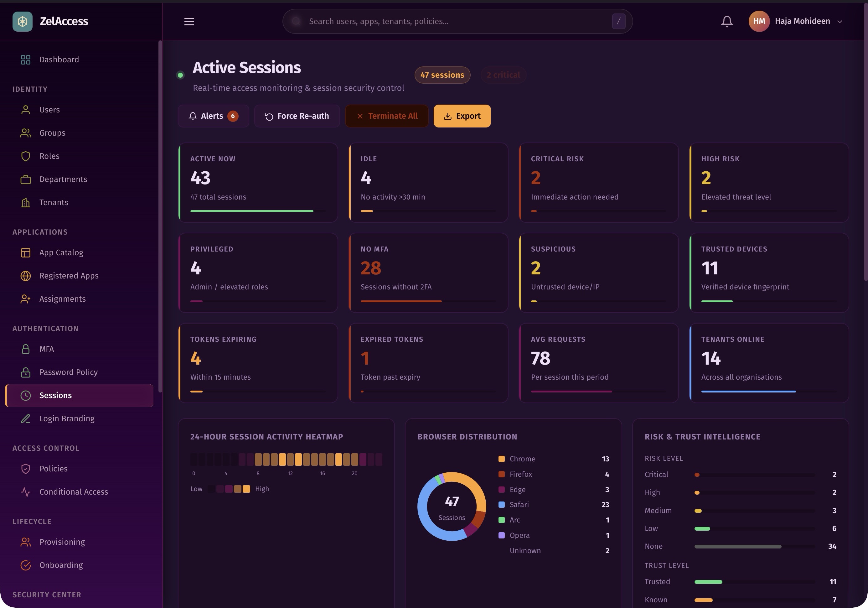Switch to the Sessions tab
The width and height of the screenshot is (868, 608).
(55, 395)
